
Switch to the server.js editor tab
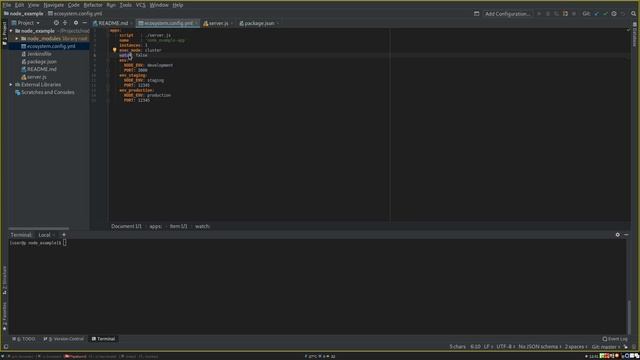pyautogui.click(x=218, y=23)
